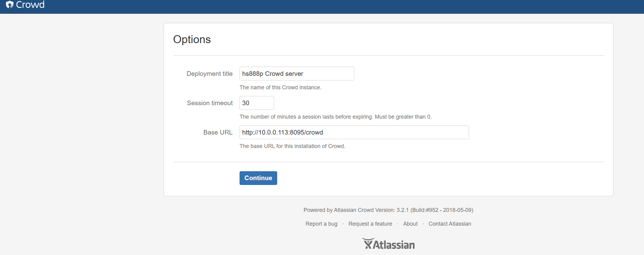Image resolution: width=644 pixels, height=255 pixels.
Task: Click the 'name of this Crowd instance' hint
Action: pyautogui.click(x=280, y=87)
